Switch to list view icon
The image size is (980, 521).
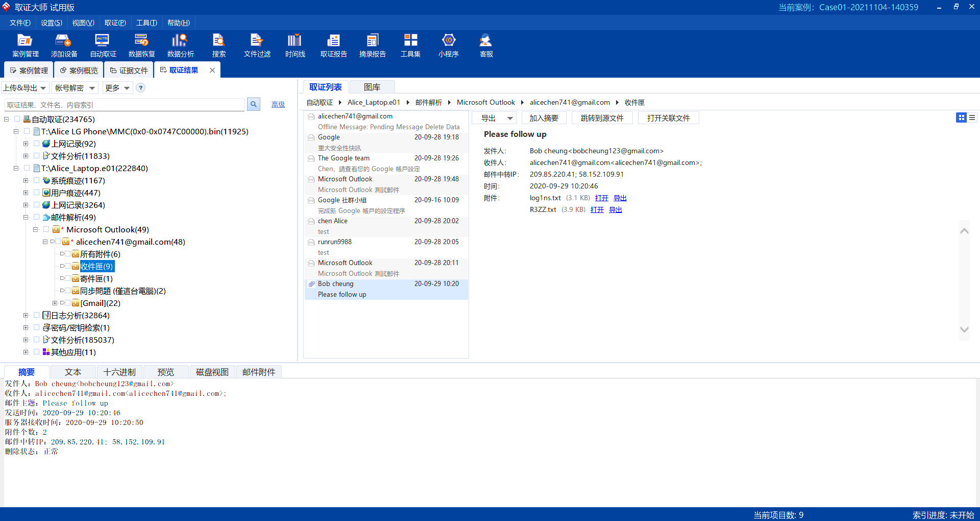tap(972, 117)
